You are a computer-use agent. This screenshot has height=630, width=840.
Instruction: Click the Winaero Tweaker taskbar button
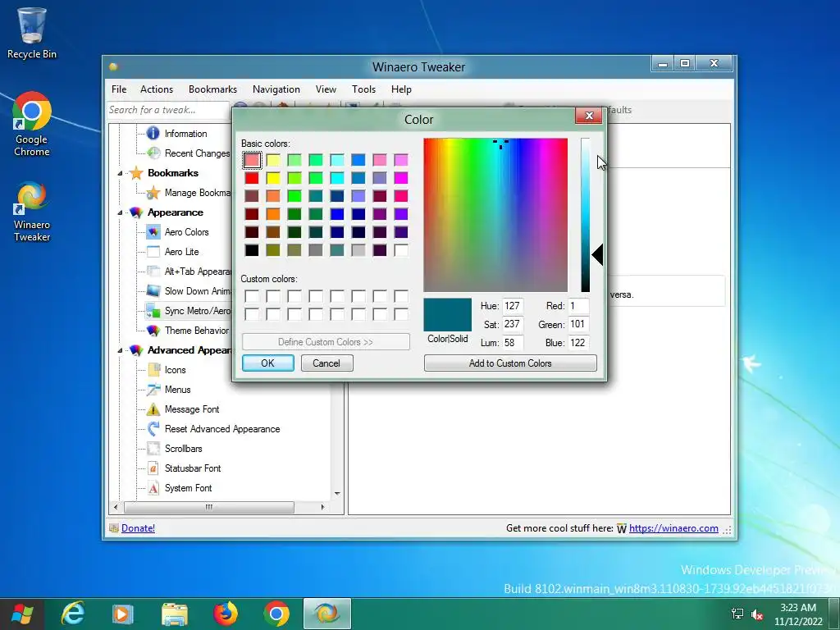[327, 614]
